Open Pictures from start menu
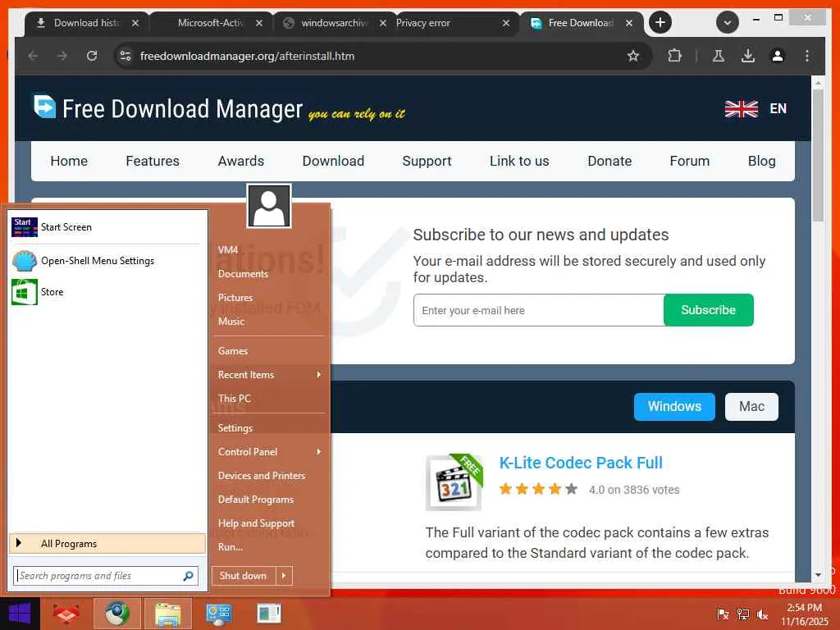Image resolution: width=840 pixels, height=630 pixels. (x=269, y=297)
